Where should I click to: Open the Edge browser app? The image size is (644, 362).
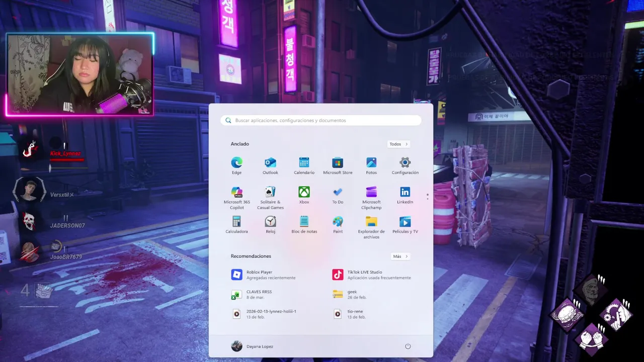coord(236,166)
